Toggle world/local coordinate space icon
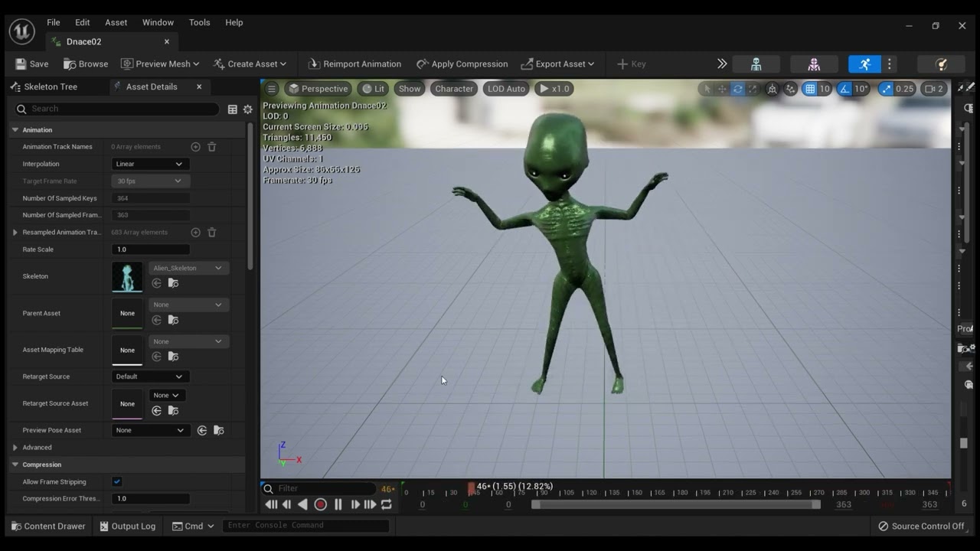 click(x=773, y=89)
